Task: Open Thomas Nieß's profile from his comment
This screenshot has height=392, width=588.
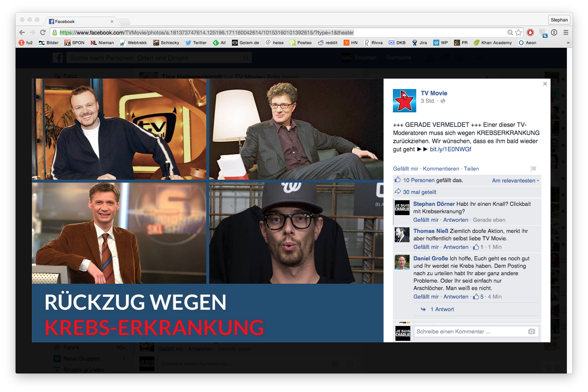Action: pos(431,231)
